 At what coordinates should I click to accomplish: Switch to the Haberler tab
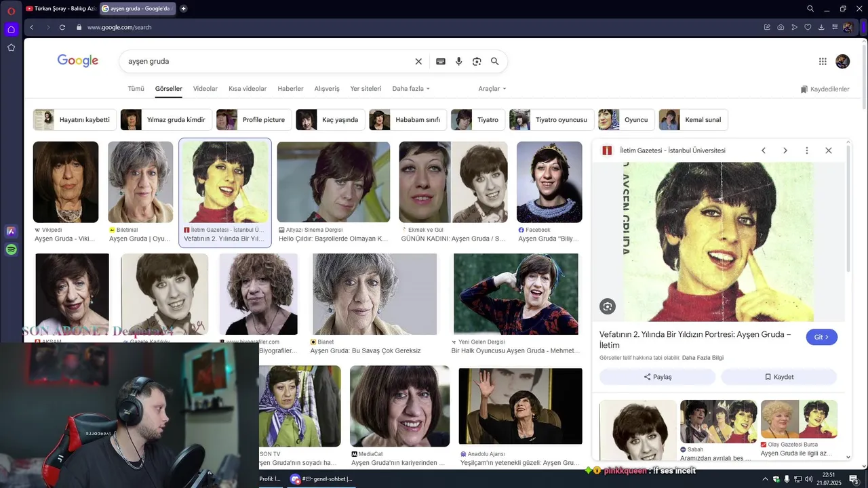click(290, 89)
